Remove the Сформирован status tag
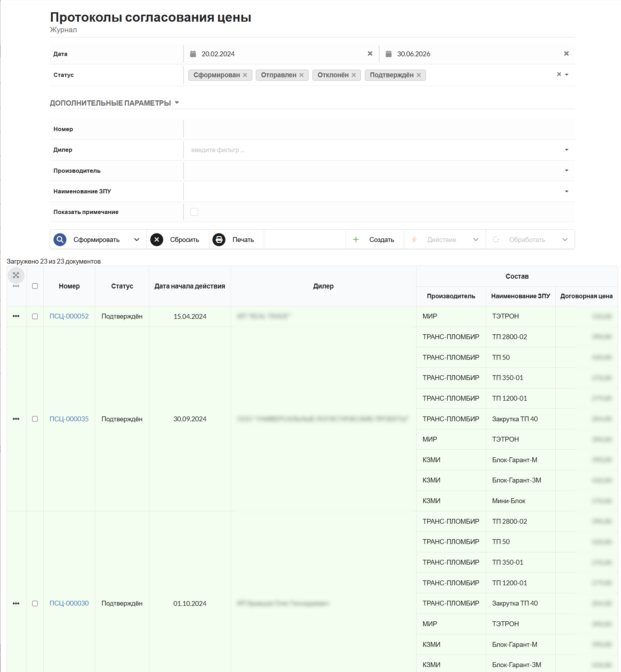Image resolution: width=621 pixels, height=672 pixels. (x=245, y=75)
